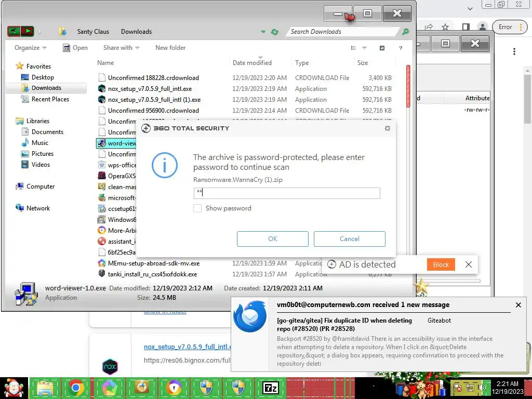Open the 360 Total Security settings gear
This screenshot has height=399, width=532.
pyautogui.click(x=388, y=128)
